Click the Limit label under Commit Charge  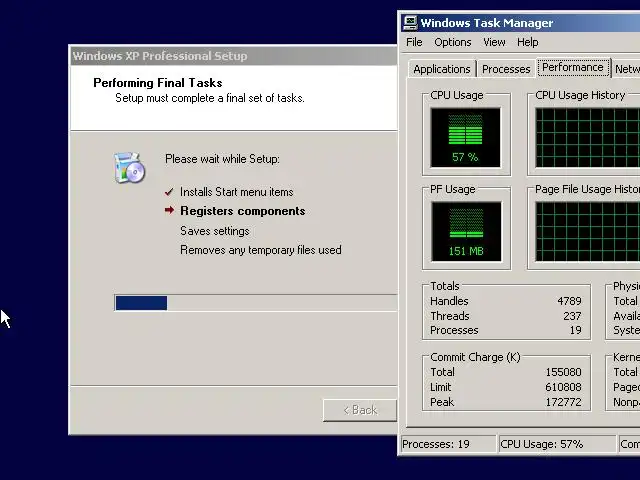[440, 387]
